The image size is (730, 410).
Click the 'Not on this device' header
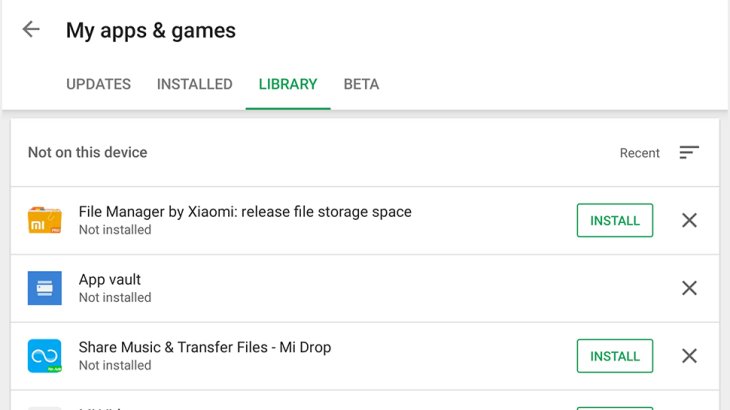tap(88, 153)
